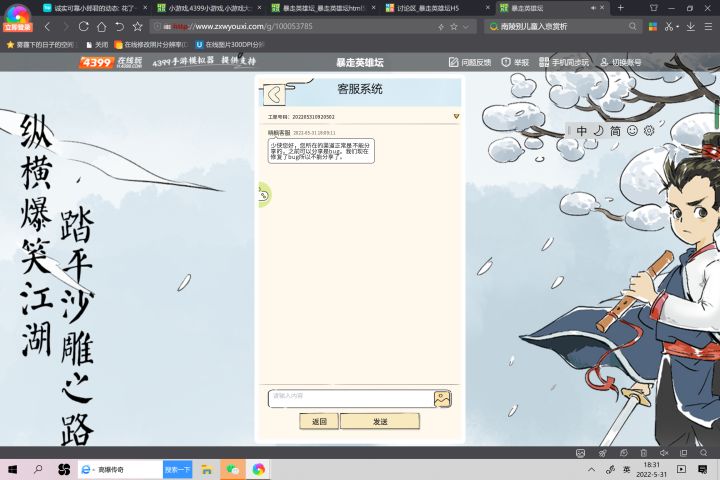Toggle page mute speaker in bottom bar
The height and width of the screenshot is (480, 720).
tap(664, 453)
